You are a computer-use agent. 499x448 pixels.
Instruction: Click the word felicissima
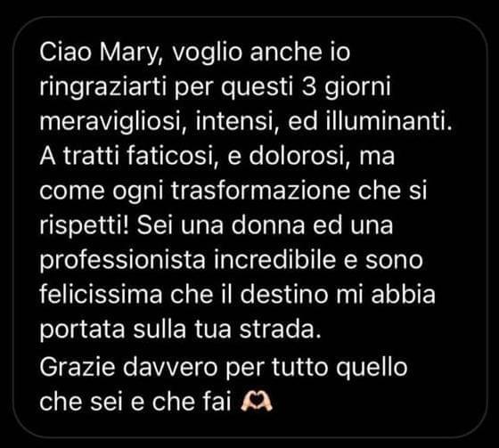coord(101,296)
